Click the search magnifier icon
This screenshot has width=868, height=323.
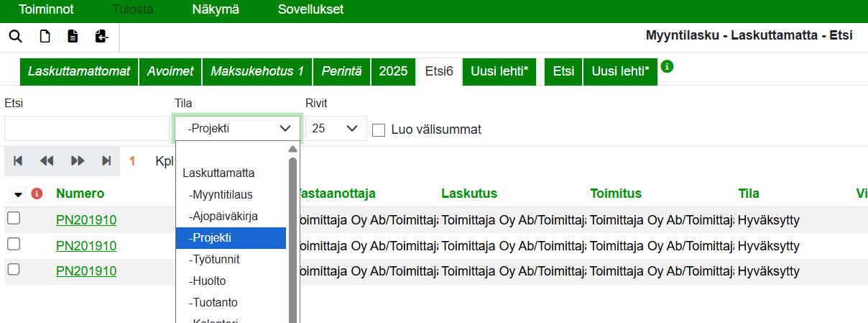pos(15,37)
